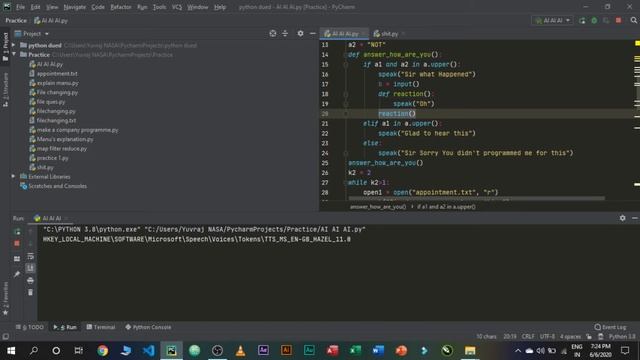
Task: Click the pin tab icon in Run panel
Action: click(17, 274)
